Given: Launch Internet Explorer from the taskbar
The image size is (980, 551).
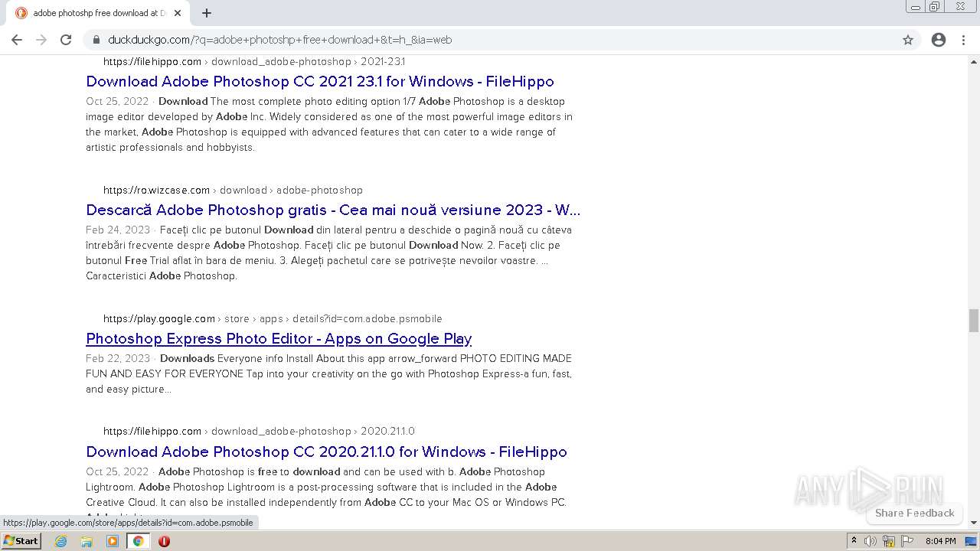Looking at the screenshot, I should (61, 541).
